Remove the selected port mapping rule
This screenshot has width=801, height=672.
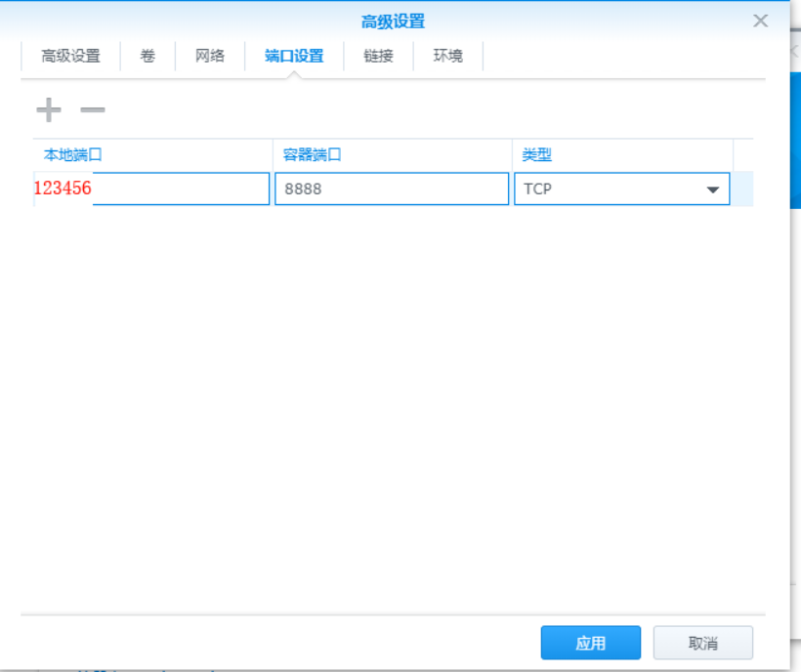(x=91, y=109)
